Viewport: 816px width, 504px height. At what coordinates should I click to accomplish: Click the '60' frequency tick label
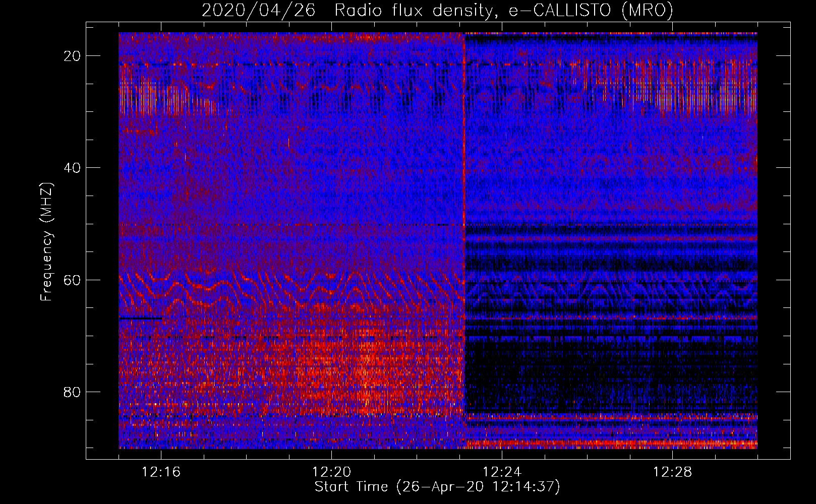point(72,280)
